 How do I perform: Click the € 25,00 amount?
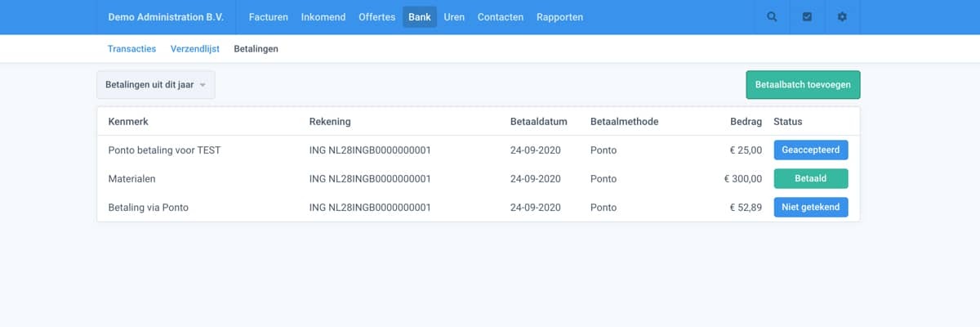pyautogui.click(x=746, y=150)
